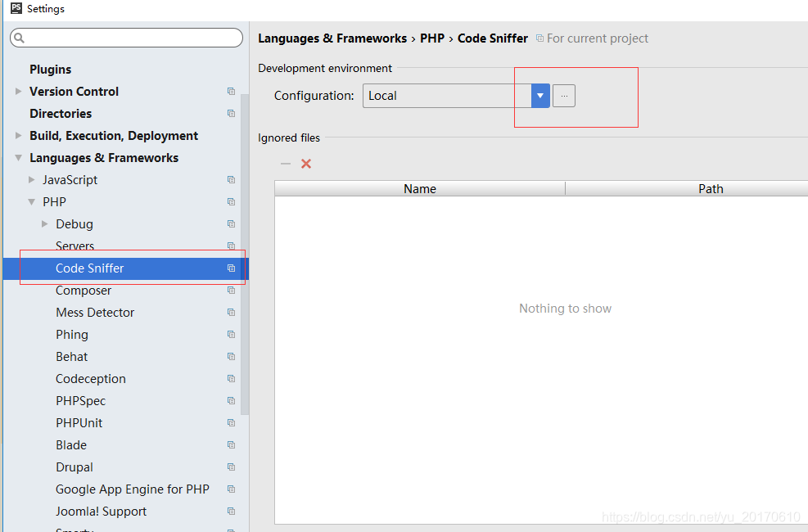Screen dimensions: 808x532
Task: Click the page icon beside Drupal
Action: 231,467
